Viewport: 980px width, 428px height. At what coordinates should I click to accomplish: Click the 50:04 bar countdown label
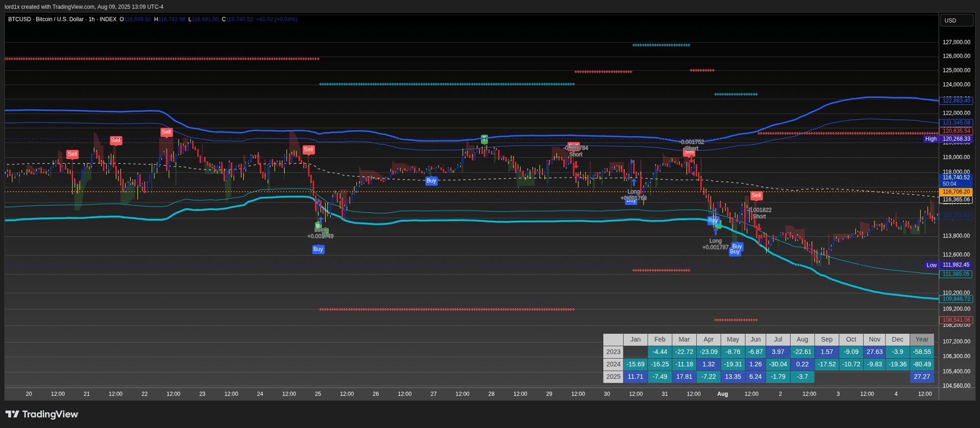pos(949,184)
